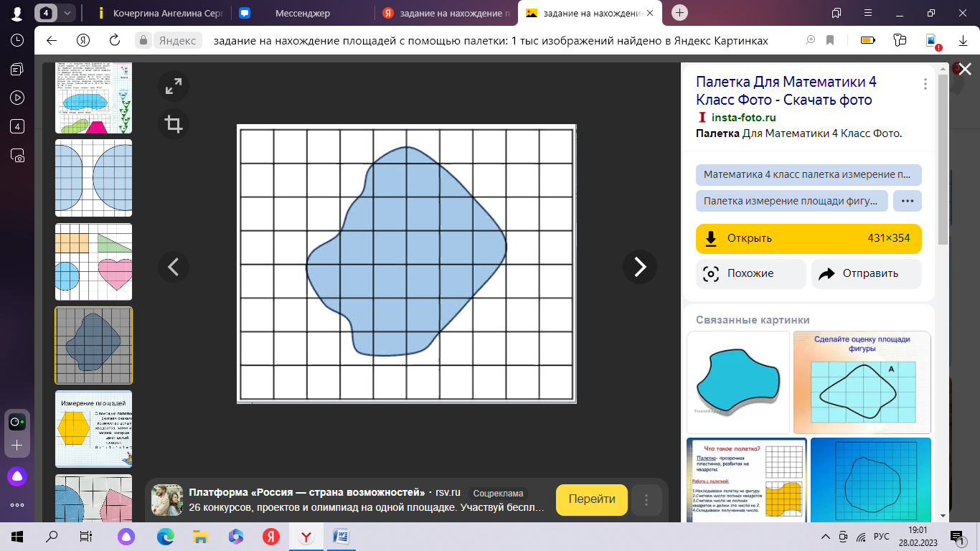
Task: Select the Математика 4 класс палетка tag
Action: [x=809, y=175]
